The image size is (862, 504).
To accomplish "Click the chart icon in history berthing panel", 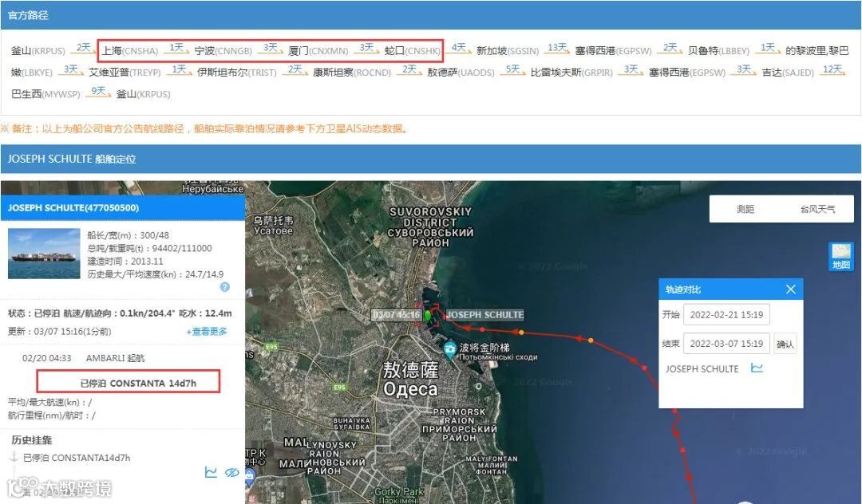I will pyautogui.click(x=211, y=472).
